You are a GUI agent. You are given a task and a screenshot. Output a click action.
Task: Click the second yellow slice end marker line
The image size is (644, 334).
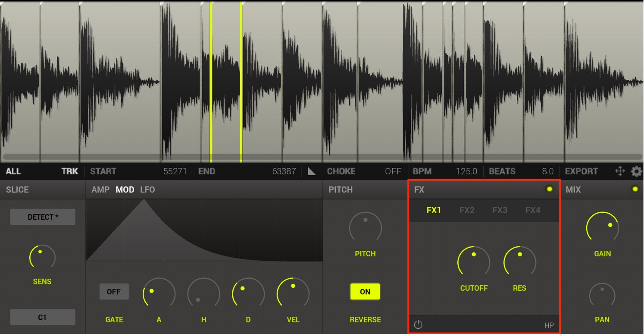[x=241, y=82]
